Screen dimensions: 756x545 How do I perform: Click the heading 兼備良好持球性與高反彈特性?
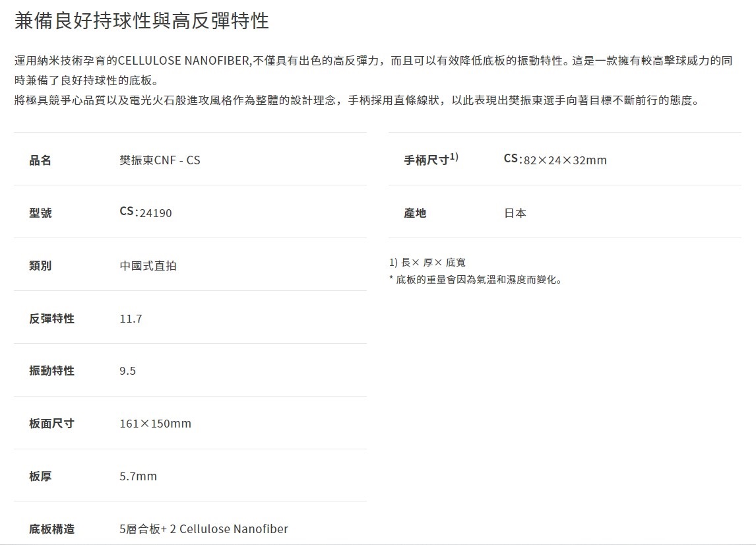[x=141, y=20]
